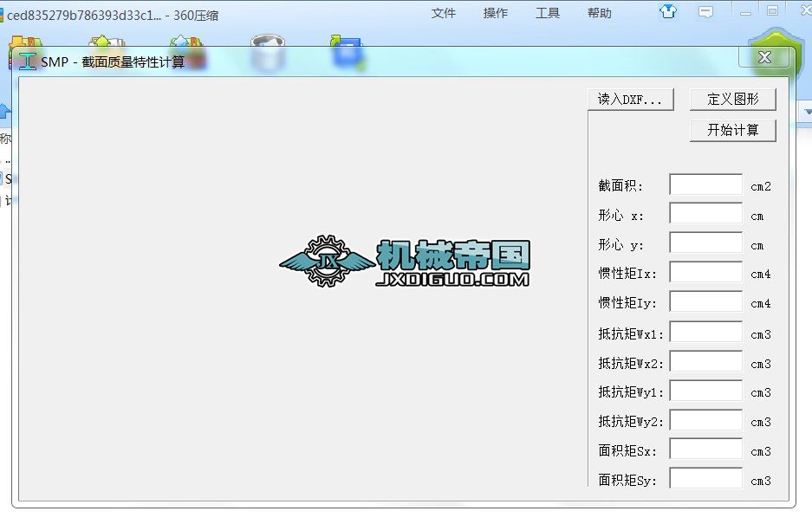Click the 截面积 input field
This screenshot has width=812, height=524.
pos(705,185)
